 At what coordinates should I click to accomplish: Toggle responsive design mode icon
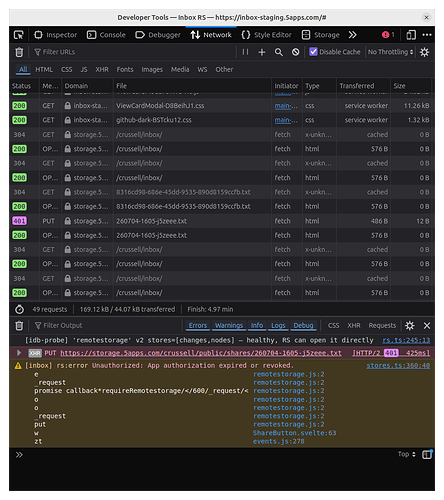coord(411,35)
